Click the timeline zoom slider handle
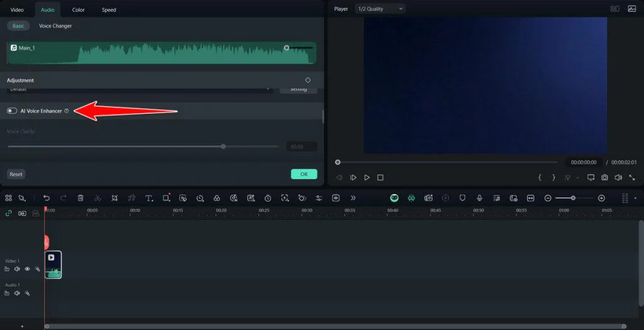The width and height of the screenshot is (644, 330). 573,198
